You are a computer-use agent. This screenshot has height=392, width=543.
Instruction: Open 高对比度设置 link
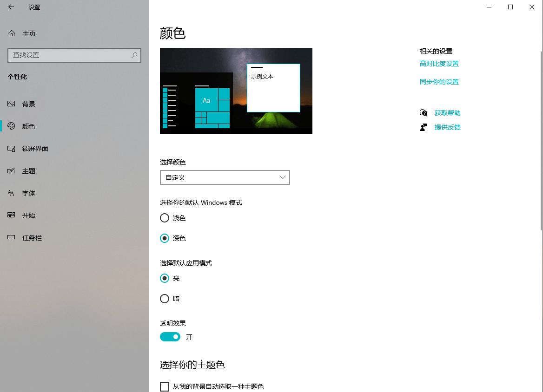coord(439,64)
